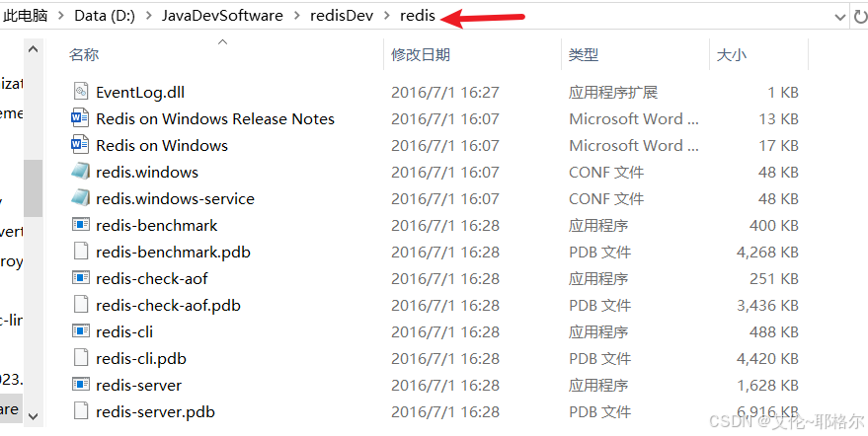This screenshot has height=436, width=868.
Task: Click the PDB 文件 type of redis-cli.pdb
Action: coord(600,358)
